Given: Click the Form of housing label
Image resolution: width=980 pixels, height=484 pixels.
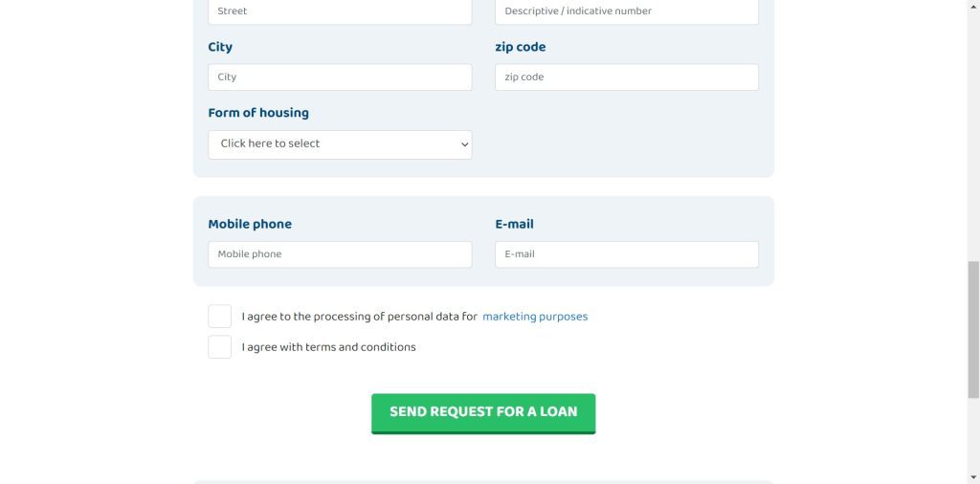Looking at the screenshot, I should pos(258,113).
